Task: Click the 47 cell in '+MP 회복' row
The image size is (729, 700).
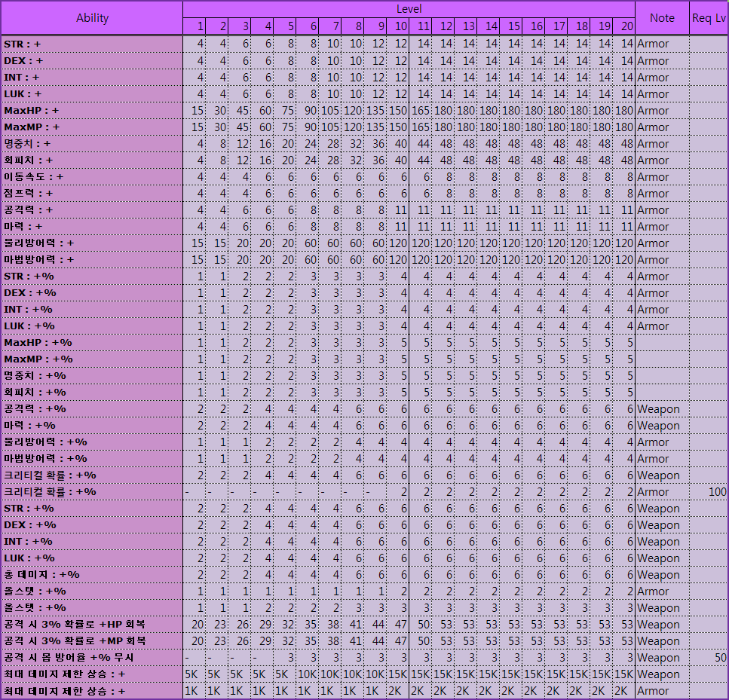Action: click(400, 641)
